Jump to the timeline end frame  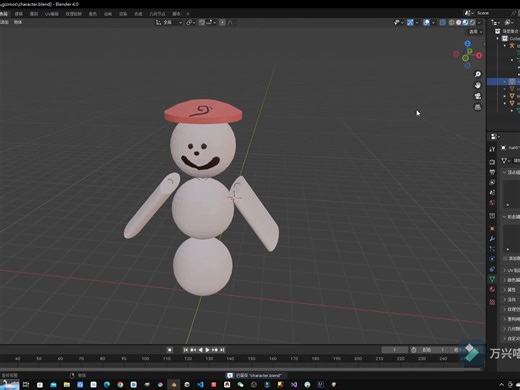point(222,350)
